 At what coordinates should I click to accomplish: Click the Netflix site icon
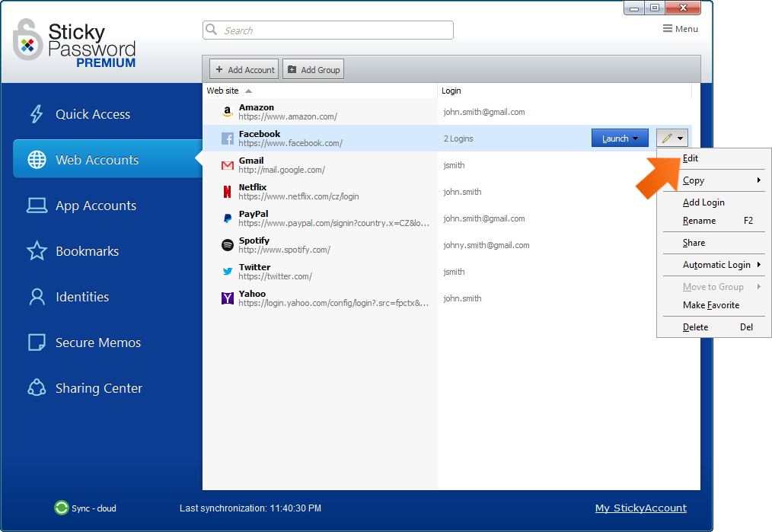(227, 192)
